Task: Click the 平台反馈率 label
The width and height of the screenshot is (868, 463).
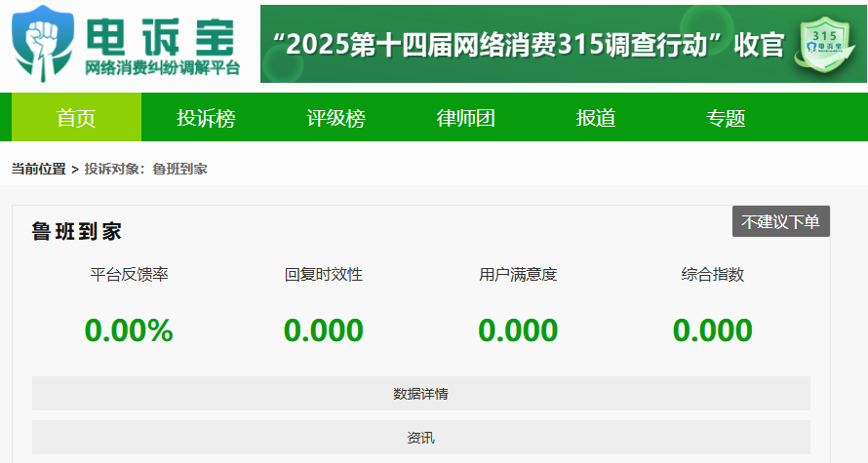Action: (129, 274)
